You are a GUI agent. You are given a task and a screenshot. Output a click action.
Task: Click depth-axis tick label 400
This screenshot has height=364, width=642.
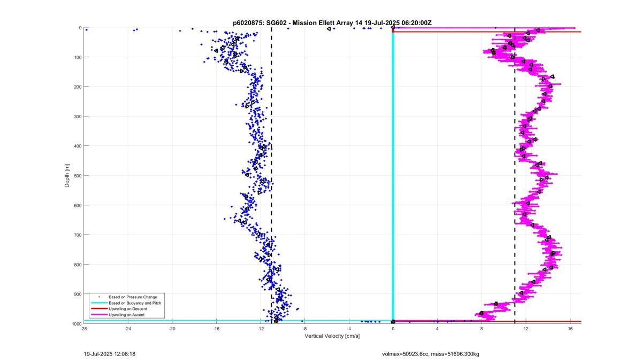(78, 146)
